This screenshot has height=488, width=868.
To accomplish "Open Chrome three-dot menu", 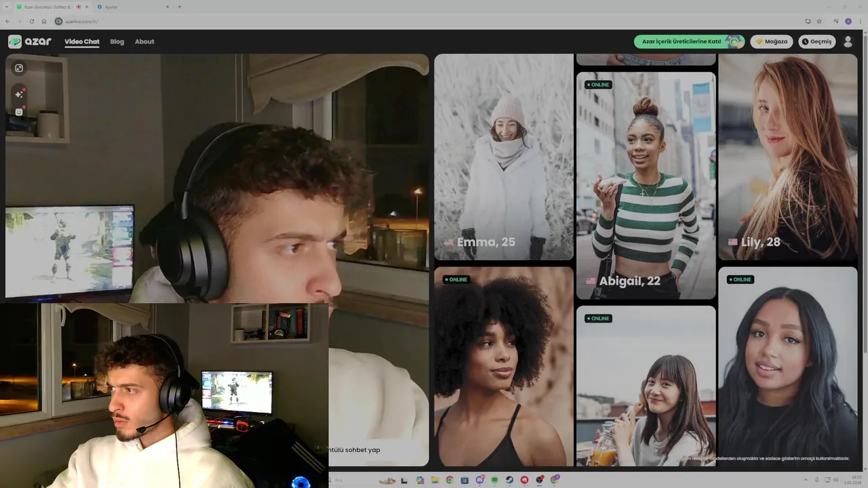I will pos(861,21).
